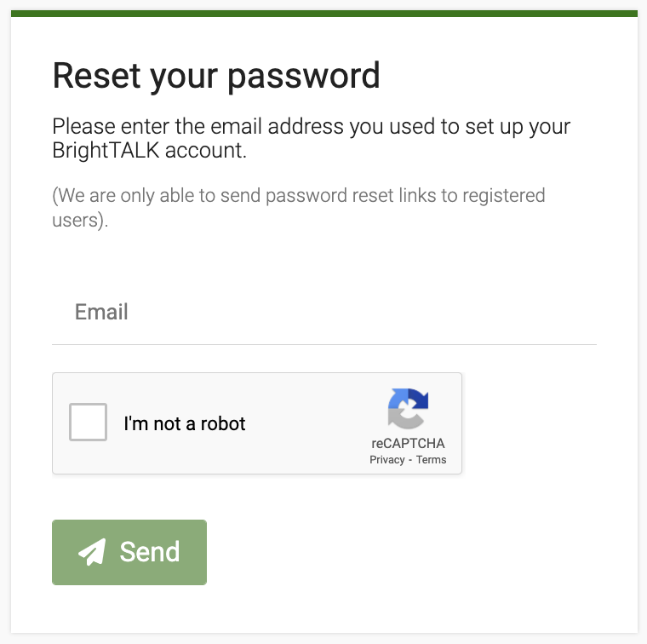Screen dimensions: 647x644
Task: Click the "reCAPTCHA" text under the logo
Action: [408, 444]
